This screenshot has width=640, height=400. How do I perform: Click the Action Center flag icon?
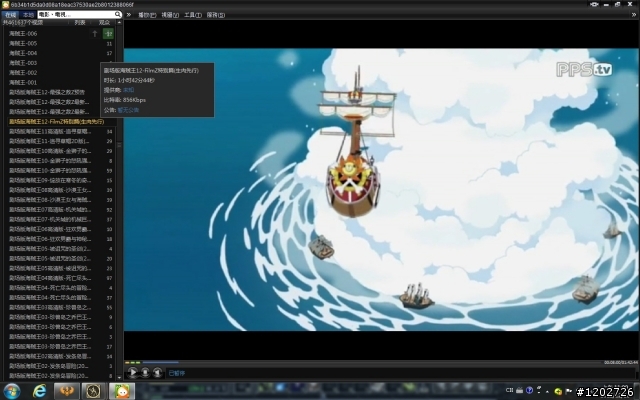[x=569, y=391]
